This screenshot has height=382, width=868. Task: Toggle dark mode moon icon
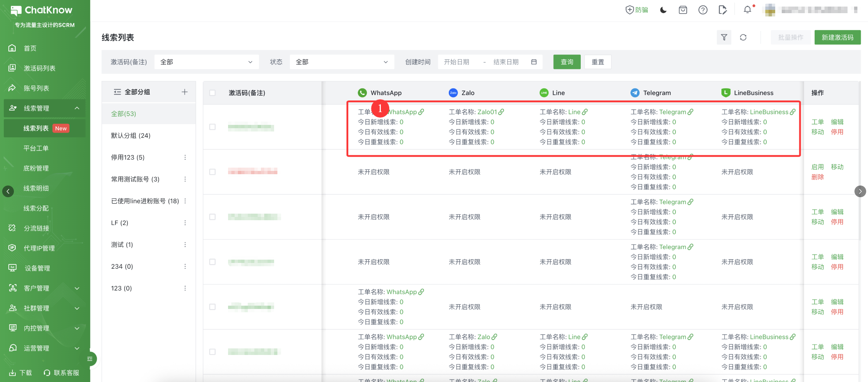663,10
